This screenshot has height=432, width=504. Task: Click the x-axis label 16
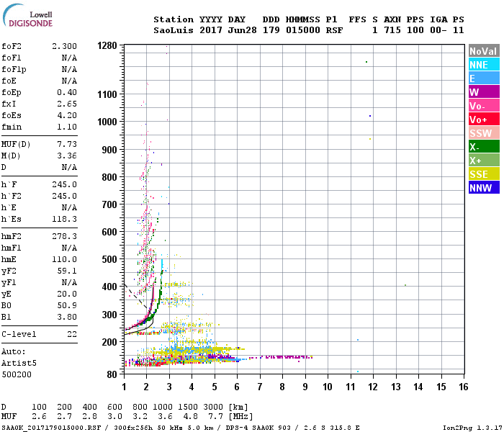point(464,387)
